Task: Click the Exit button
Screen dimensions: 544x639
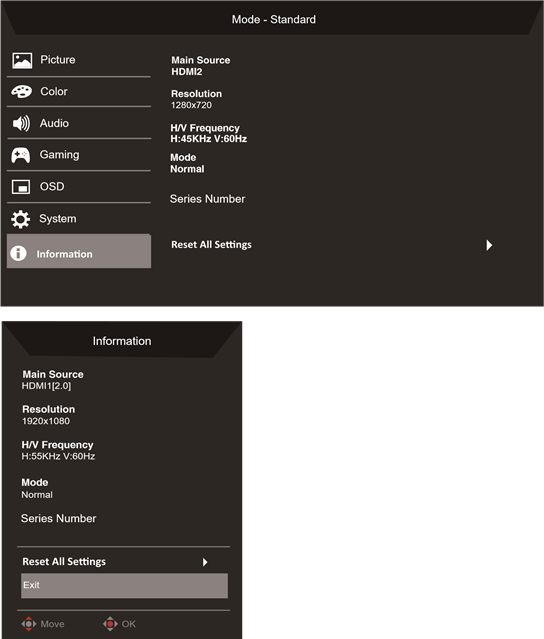Action: pos(124,586)
